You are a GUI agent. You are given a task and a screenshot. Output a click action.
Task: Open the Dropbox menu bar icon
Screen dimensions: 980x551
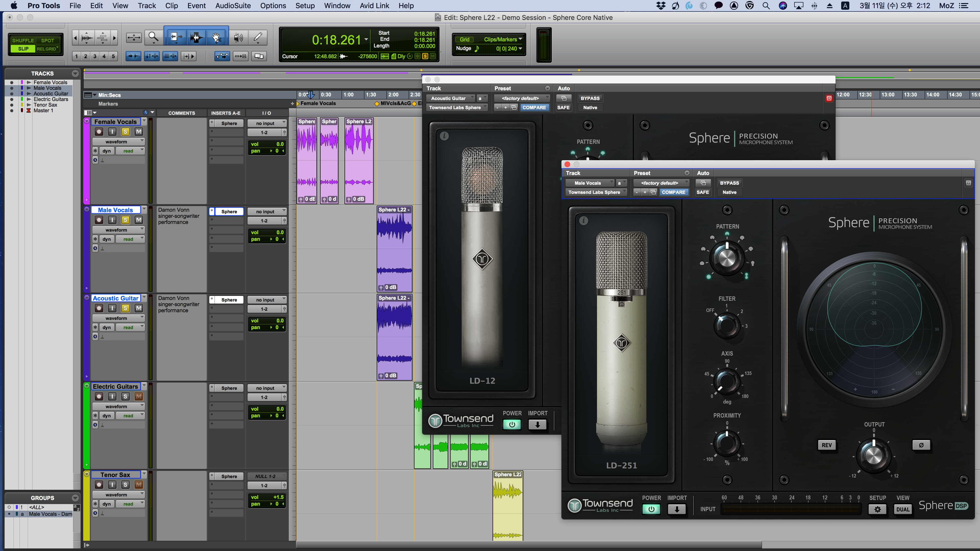coord(661,6)
